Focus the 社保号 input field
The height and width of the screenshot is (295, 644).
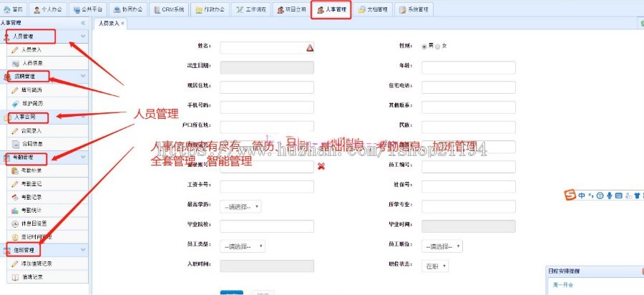(468, 187)
